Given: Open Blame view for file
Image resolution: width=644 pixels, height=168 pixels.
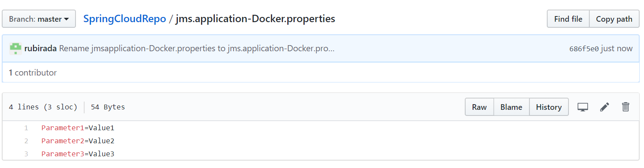Looking at the screenshot, I should pyautogui.click(x=511, y=107).
